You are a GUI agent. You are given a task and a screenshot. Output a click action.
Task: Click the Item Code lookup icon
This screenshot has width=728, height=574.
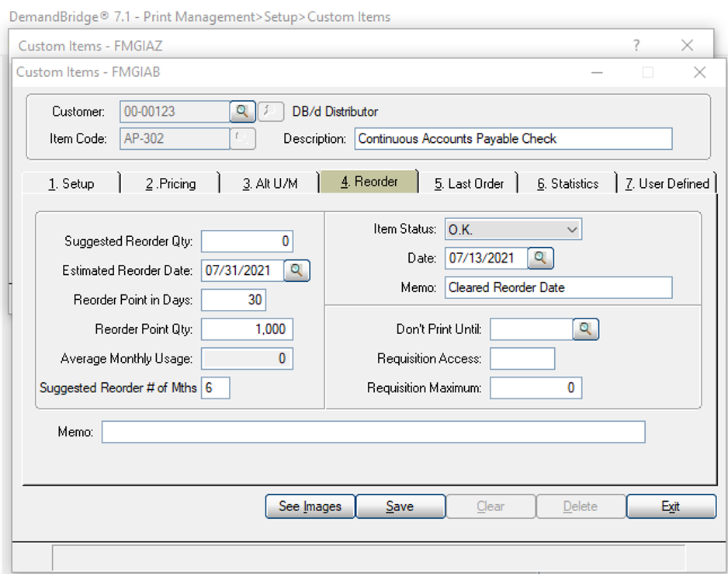click(242, 138)
